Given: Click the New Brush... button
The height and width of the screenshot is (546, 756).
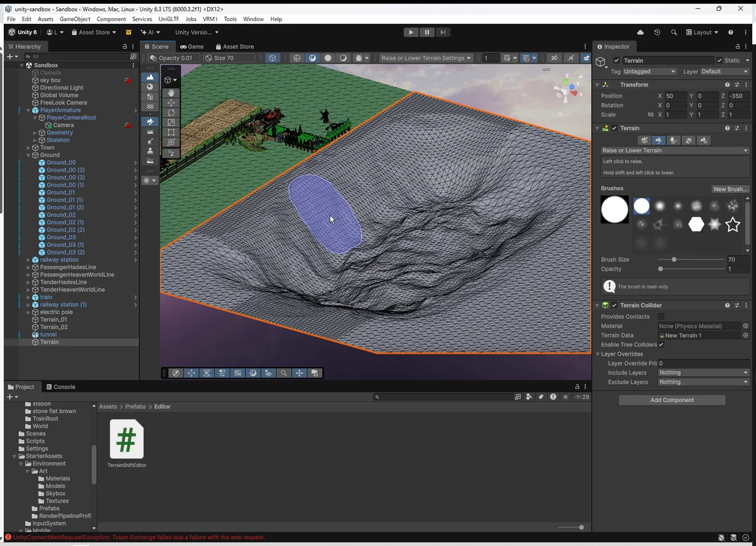Looking at the screenshot, I should 730,189.
